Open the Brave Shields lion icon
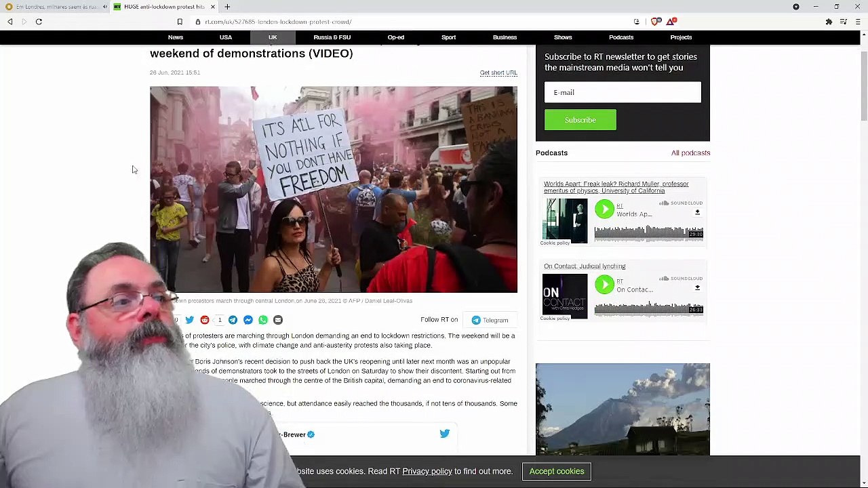The image size is (868, 488). coord(655,22)
